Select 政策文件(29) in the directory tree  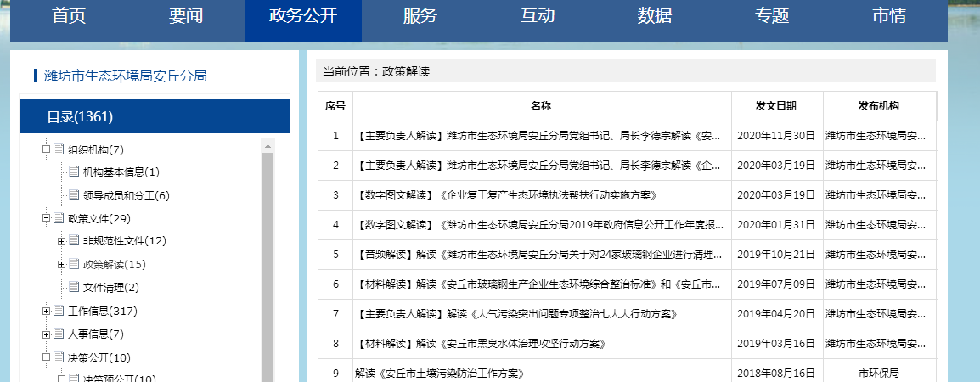[99, 219]
